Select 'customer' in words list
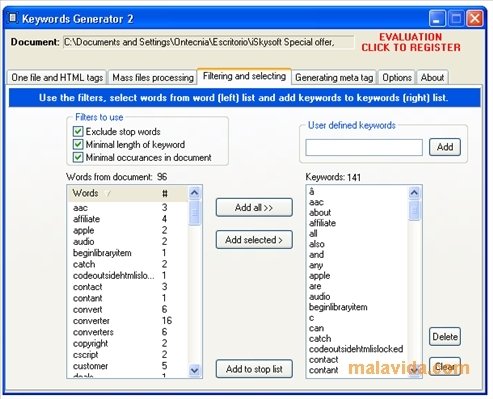 pos(90,366)
